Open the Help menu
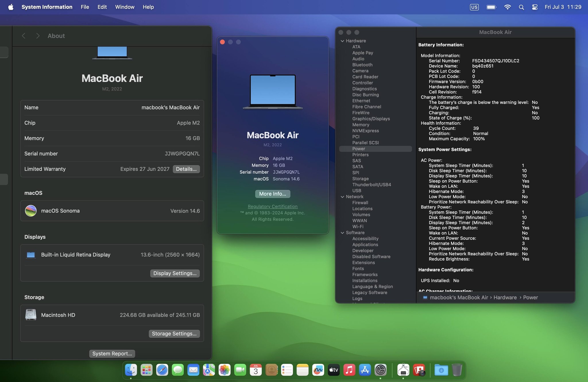588x382 pixels. point(148,7)
